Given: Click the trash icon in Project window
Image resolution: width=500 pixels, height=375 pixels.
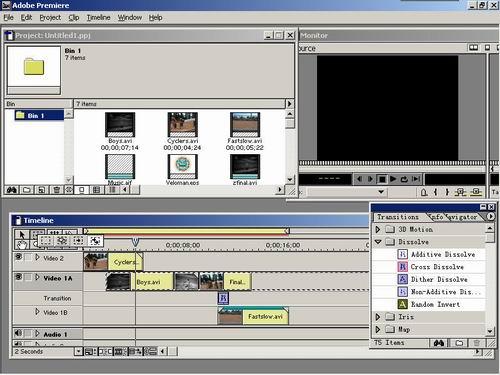Looking at the screenshot, I should [56, 190].
